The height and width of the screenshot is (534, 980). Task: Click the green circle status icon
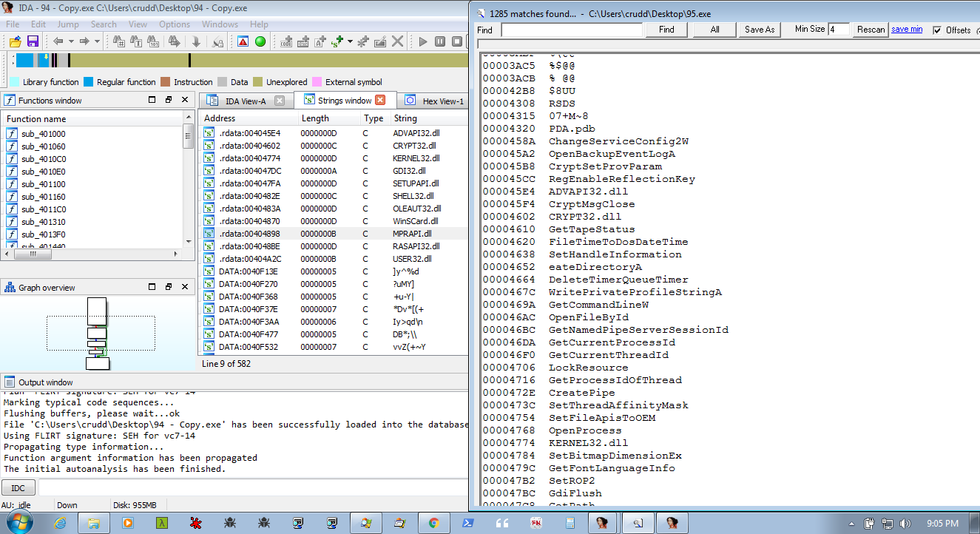pyautogui.click(x=260, y=41)
